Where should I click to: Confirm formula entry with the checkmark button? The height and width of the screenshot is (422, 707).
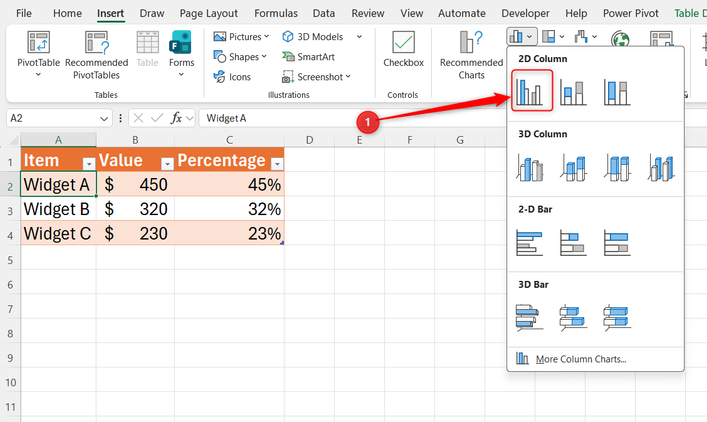tap(157, 118)
